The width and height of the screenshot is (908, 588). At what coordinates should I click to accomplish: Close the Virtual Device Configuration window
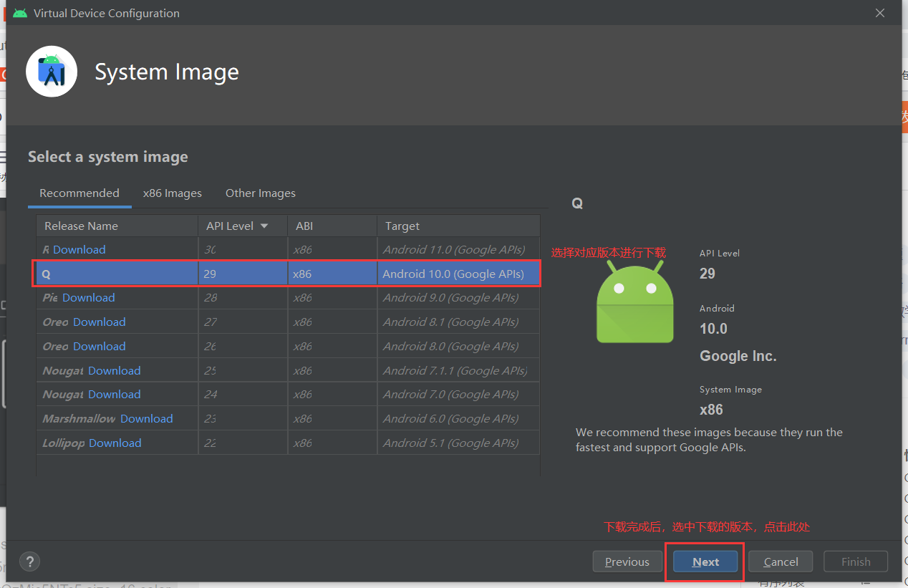[880, 13]
